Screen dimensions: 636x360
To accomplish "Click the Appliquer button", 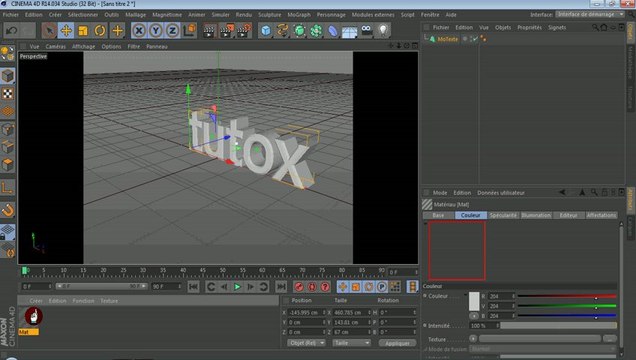I will coord(397,343).
